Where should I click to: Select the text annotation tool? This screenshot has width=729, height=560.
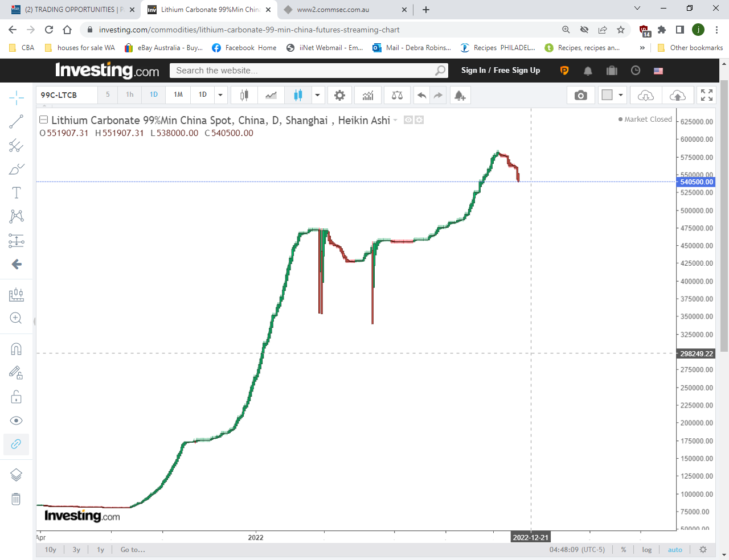(x=16, y=193)
